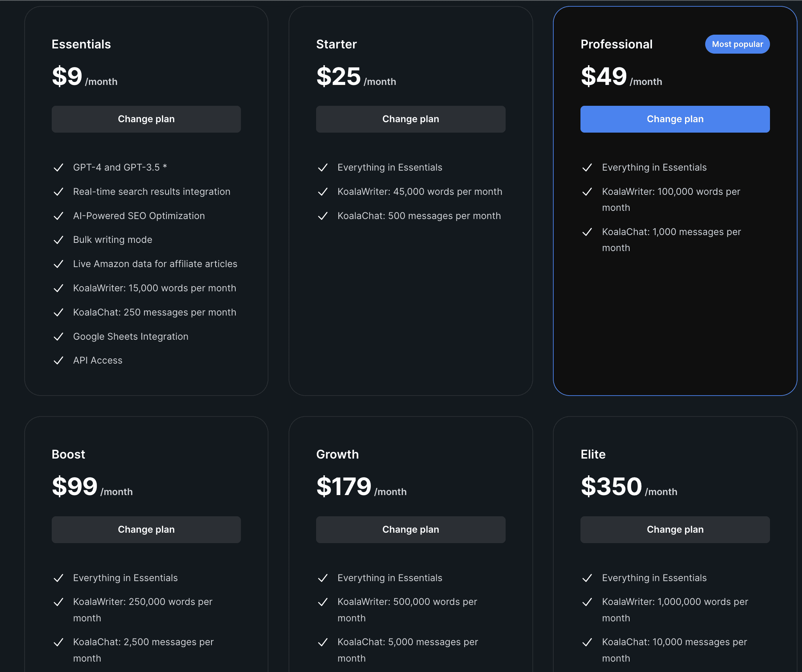Click checkmark beside API Access
The width and height of the screenshot is (802, 672).
(x=58, y=361)
